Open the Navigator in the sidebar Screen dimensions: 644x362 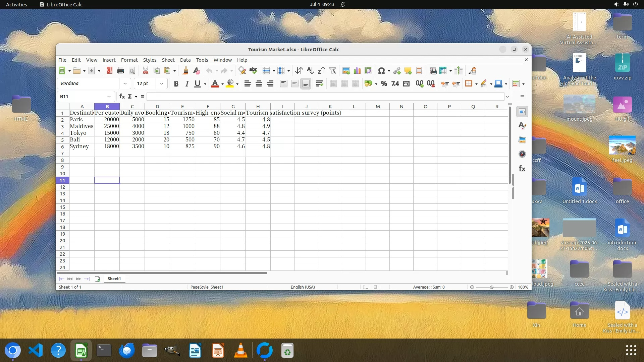click(522, 154)
